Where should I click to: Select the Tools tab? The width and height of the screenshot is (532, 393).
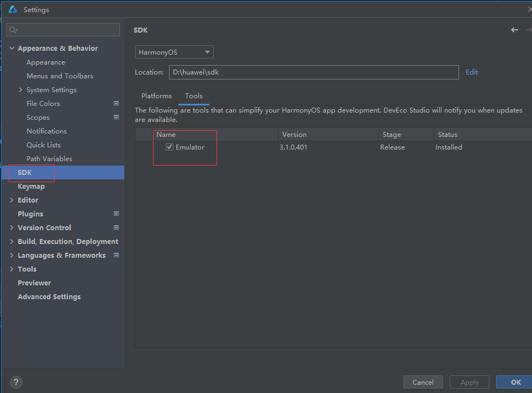click(x=194, y=96)
